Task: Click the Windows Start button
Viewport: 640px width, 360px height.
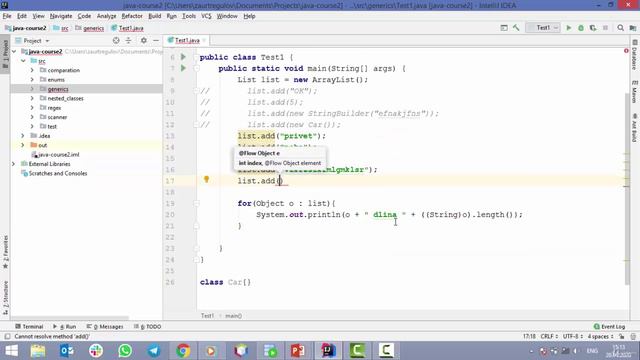Action: pos(11,351)
